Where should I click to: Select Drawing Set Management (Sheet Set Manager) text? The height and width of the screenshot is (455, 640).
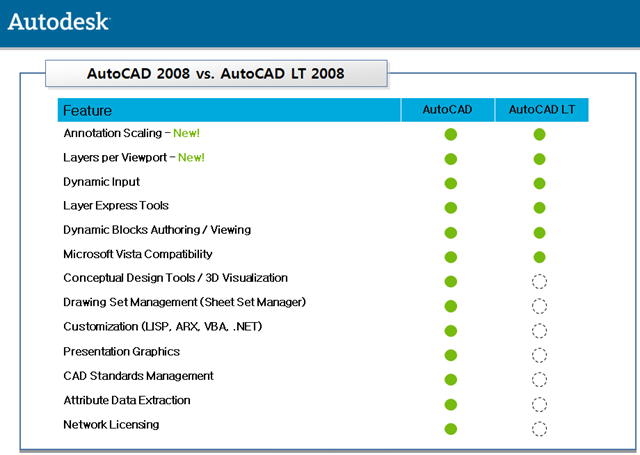[x=184, y=302]
